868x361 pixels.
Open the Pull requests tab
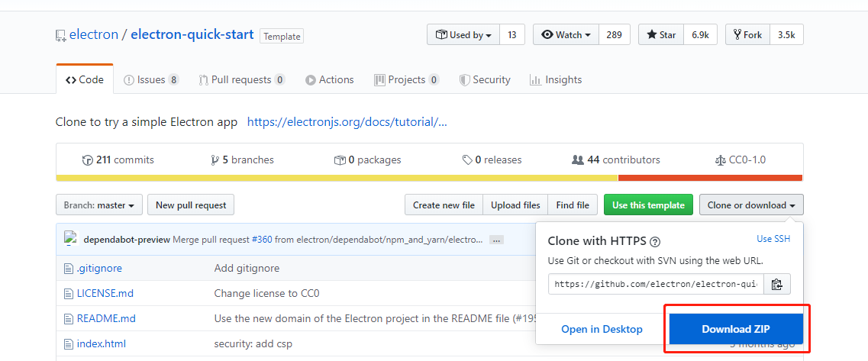tap(241, 79)
